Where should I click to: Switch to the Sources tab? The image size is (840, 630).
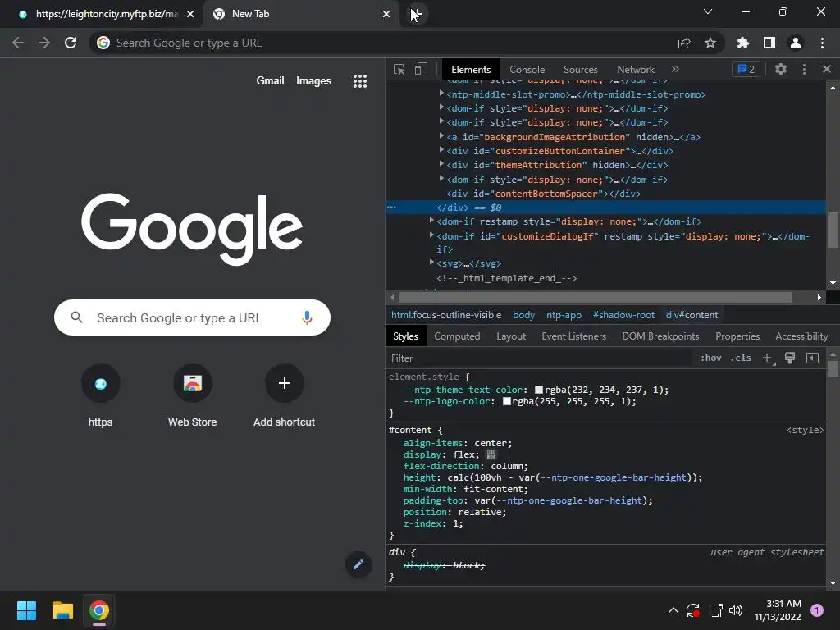click(x=580, y=70)
